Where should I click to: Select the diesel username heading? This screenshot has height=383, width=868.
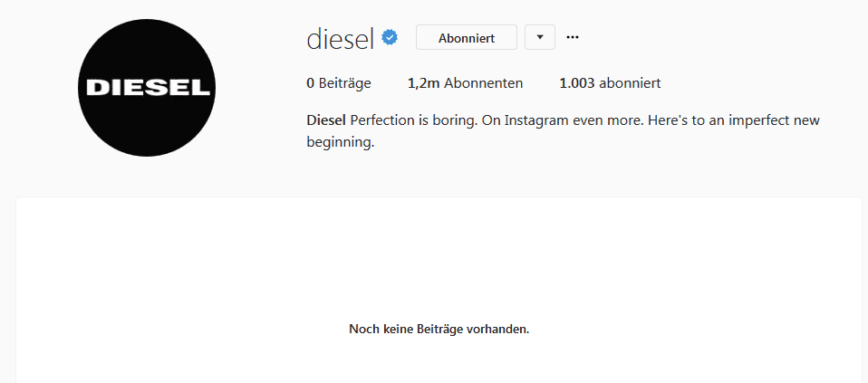click(341, 39)
